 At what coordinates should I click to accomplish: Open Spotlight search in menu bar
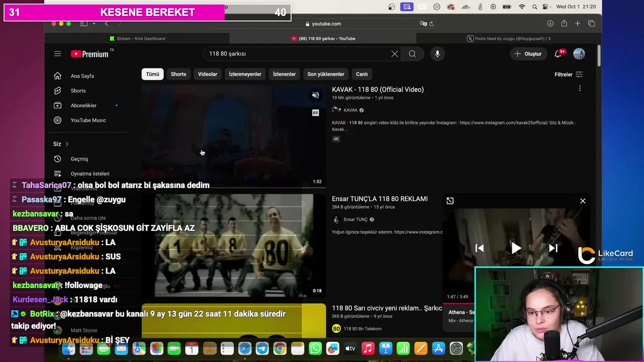click(534, 7)
